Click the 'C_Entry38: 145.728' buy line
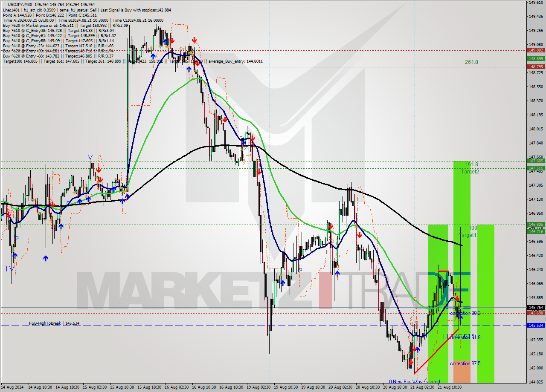This screenshot has width=546, height=392. 58,30
